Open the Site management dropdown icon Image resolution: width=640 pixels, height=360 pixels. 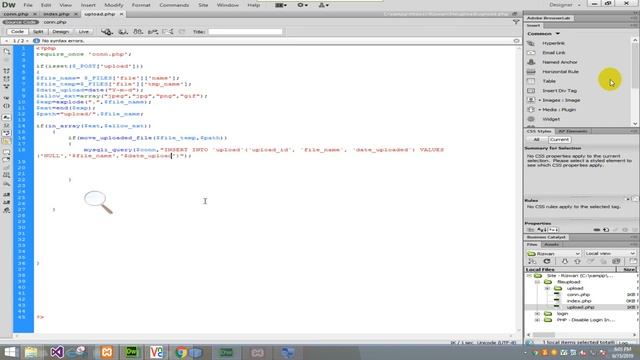(x=324, y=5)
